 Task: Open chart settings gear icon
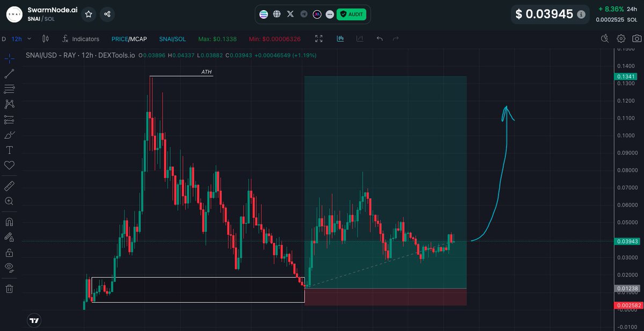click(621, 39)
